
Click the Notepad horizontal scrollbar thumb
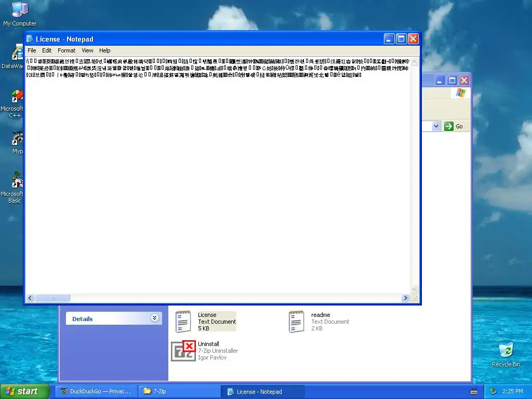click(x=52, y=298)
